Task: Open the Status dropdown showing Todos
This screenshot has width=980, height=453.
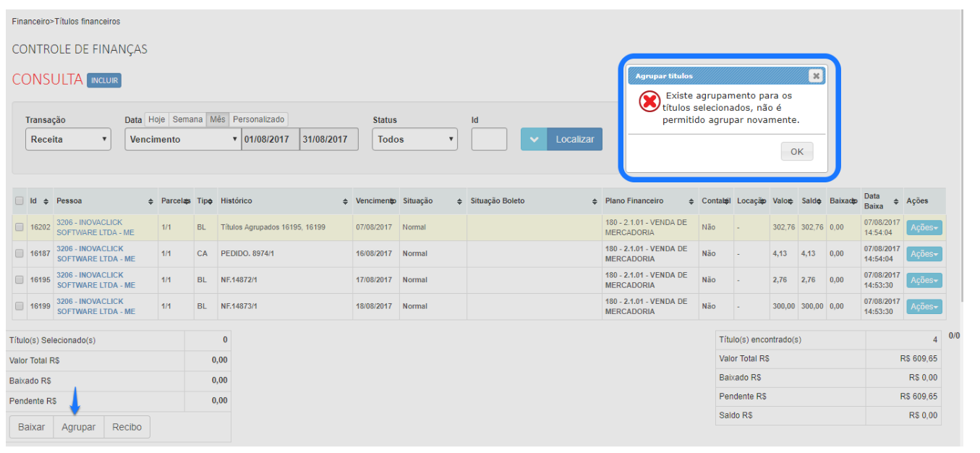Action: click(x=414, y=139)
